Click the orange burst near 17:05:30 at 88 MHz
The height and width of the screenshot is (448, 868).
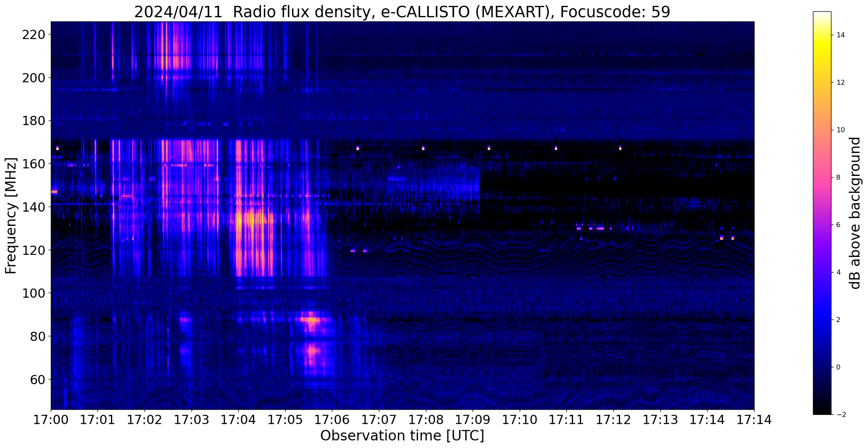coord(311,320)
